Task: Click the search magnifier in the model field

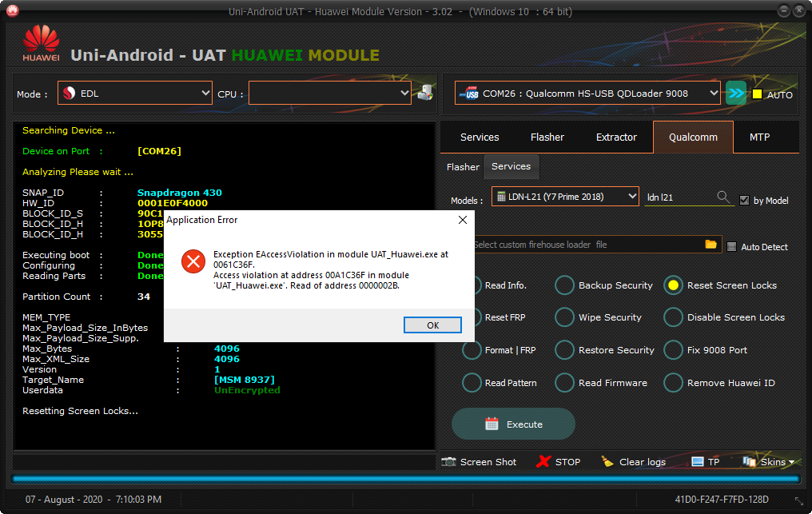Action: click(723, 197)
